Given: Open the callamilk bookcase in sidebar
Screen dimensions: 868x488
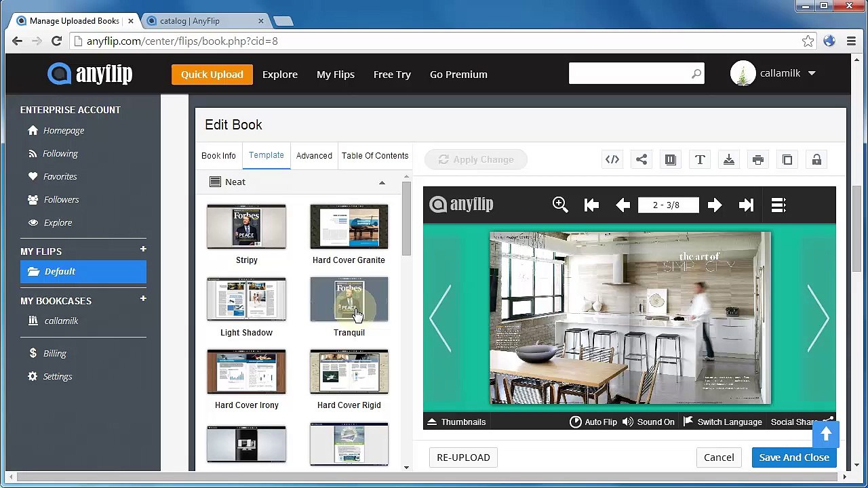Looking at the screenshot, I should tap(53, 321).
